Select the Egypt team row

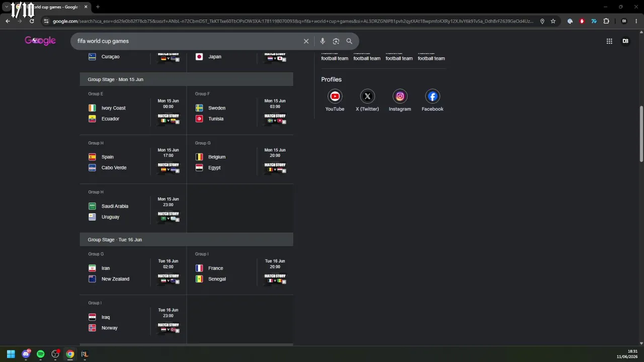tap(225, 167)
